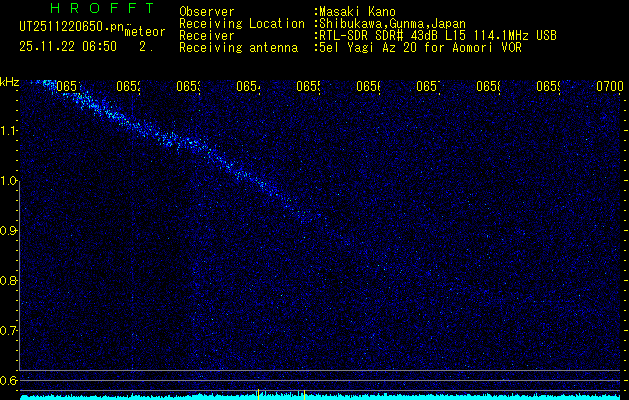This screenshot has height=400, width=629.
Task: Click the 0.8 kHz frequency axis label
Action: (9, 280)
